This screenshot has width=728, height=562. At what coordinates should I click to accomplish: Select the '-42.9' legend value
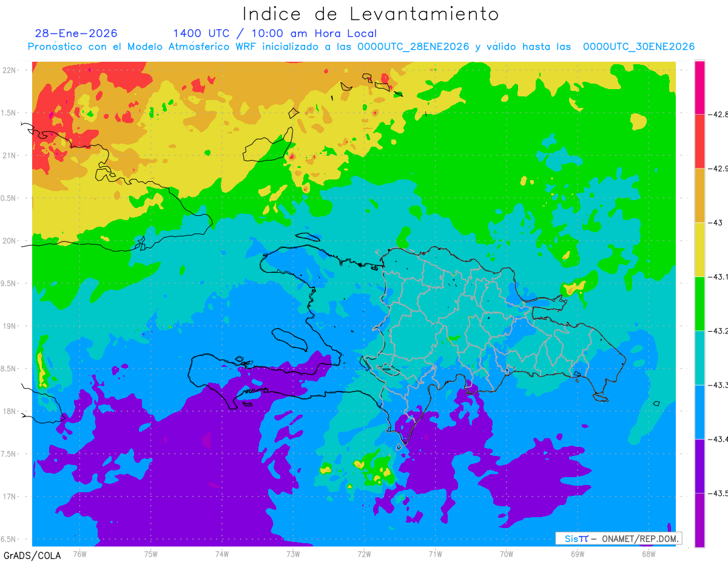tap(718, 169)
